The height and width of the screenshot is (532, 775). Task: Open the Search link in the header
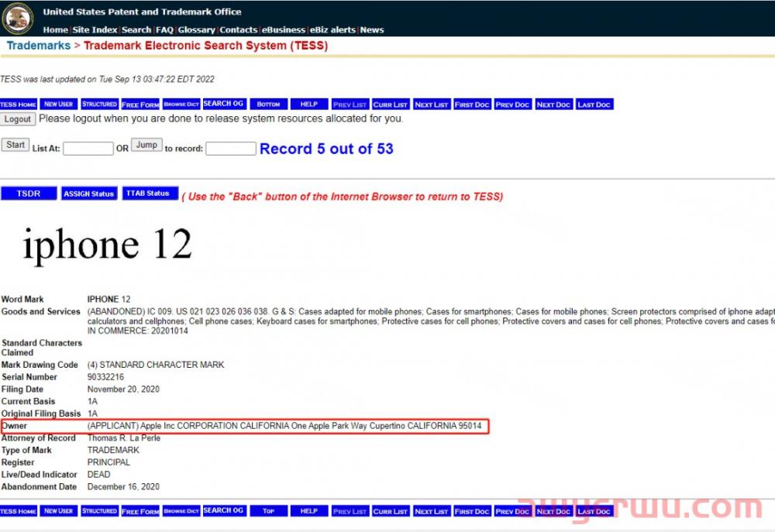tap(136, 29)
